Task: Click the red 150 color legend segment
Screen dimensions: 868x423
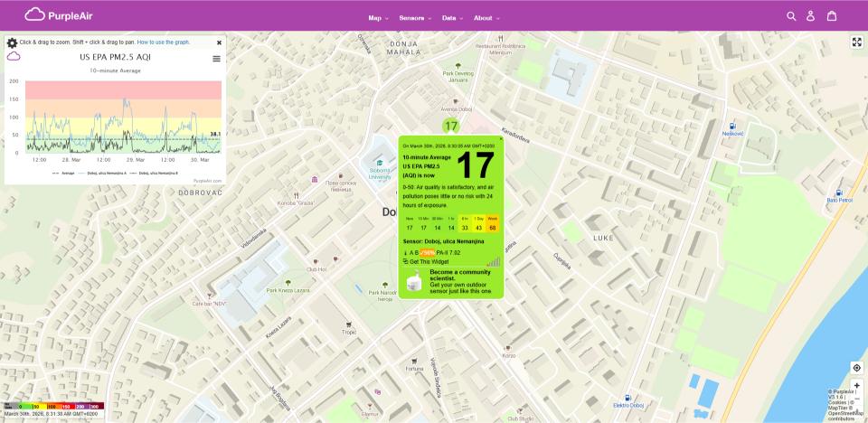Action: click(69, 407)
